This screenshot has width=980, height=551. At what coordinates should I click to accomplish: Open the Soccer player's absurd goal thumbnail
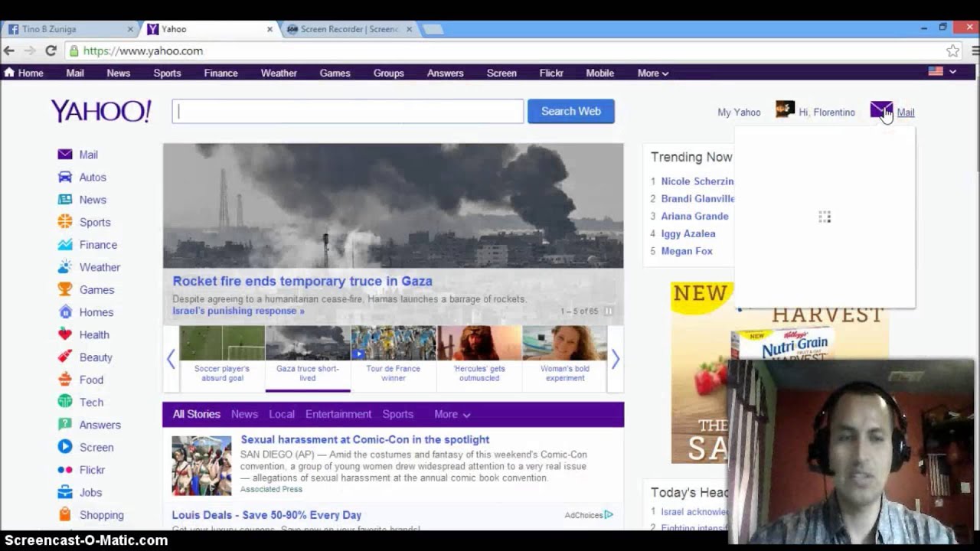point(222,358)
